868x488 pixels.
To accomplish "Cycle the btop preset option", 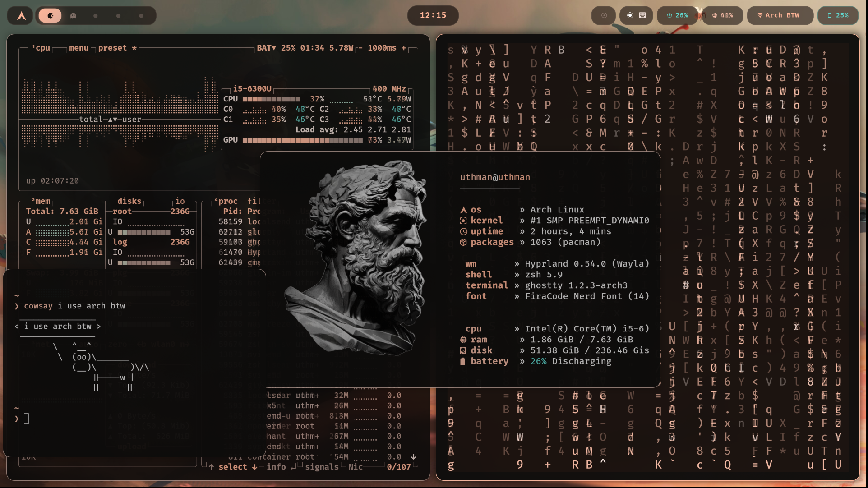I will click(x=117, y=48).
